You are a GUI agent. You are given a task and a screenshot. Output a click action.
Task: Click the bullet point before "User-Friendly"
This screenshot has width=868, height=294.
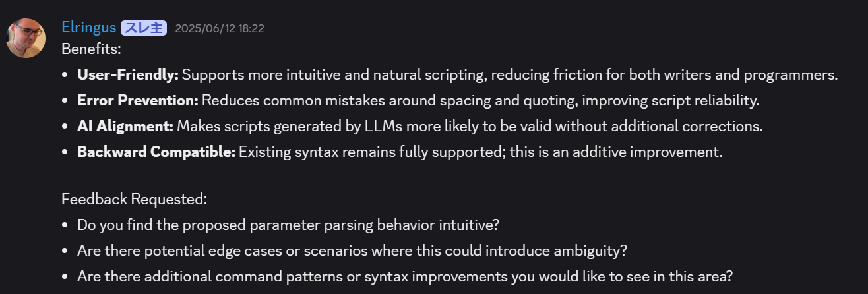pyautogui.click(x=65, y=76)
